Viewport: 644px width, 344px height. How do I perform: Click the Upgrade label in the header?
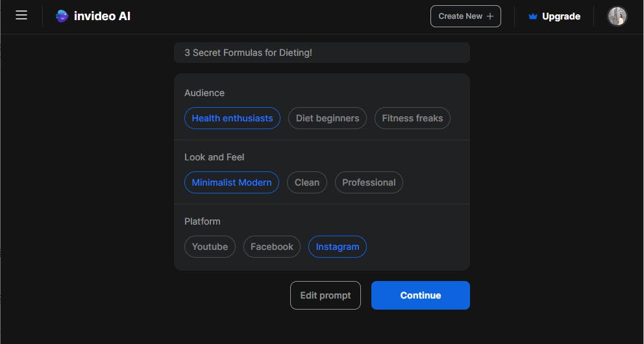(561, 16)
